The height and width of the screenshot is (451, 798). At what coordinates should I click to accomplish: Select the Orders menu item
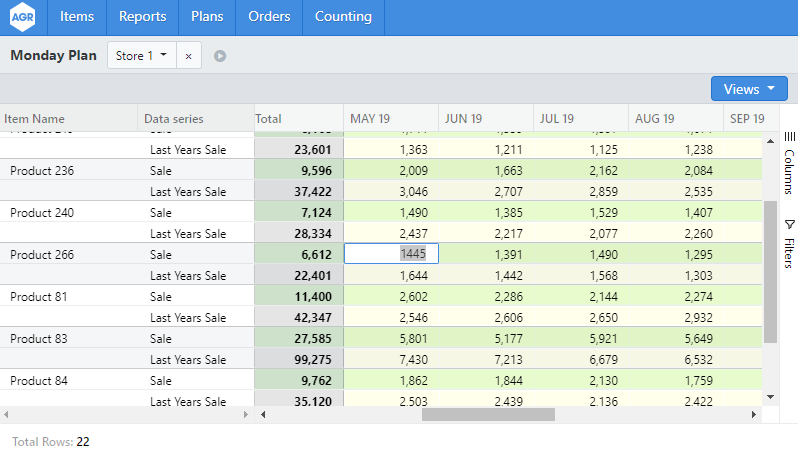coord(270,17)
